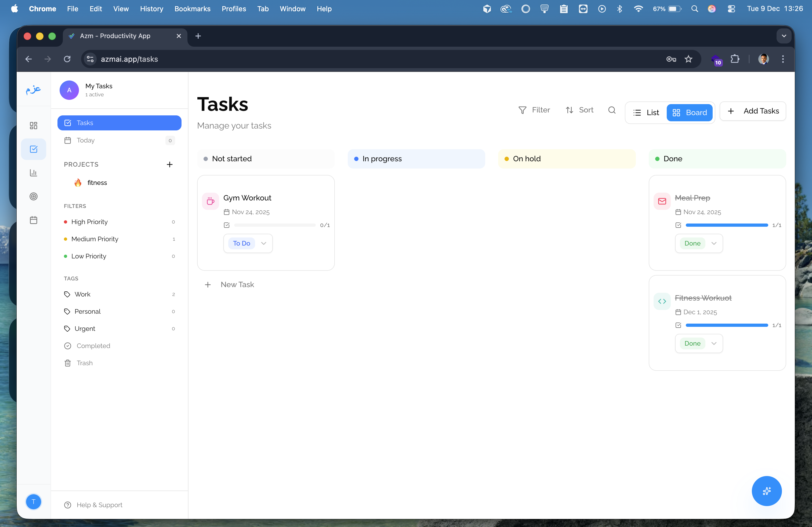Click New Task under Not started
Image resolution: width=812 pixels, height=527 pixels.
coord(237,285)
